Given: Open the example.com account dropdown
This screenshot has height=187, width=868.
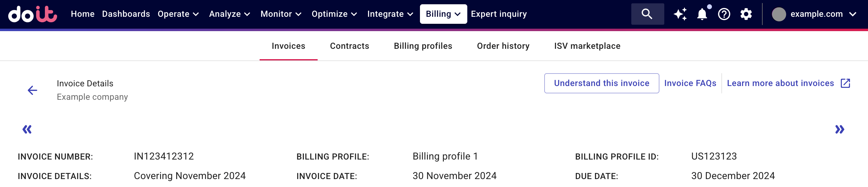Looking at the screenshot, I should click(816, 14).
